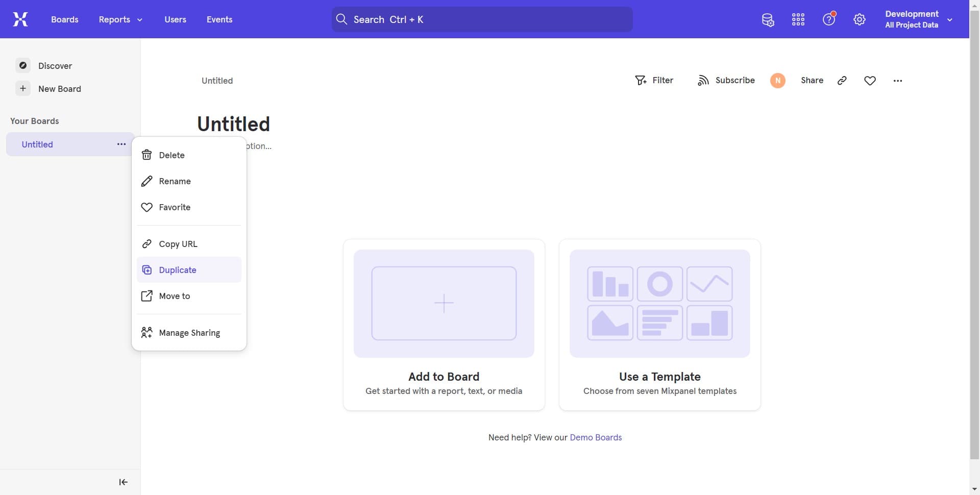Viewport: 980px width, 495px height.
Task: Open the settings gear icon
Action: (860, 20)
